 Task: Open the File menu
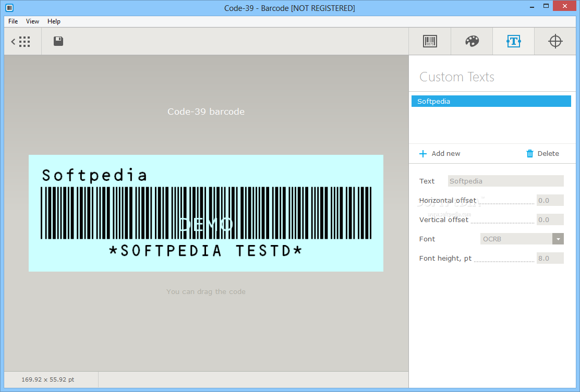[13, 21]
